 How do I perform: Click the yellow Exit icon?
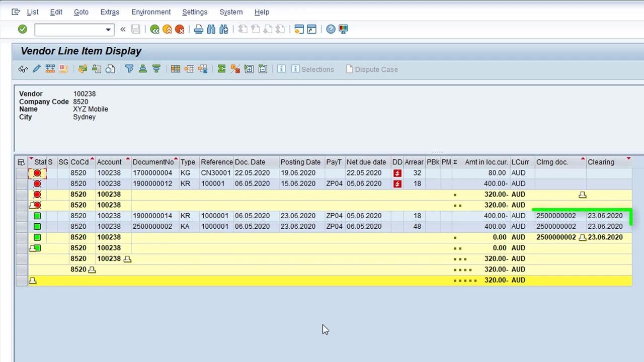(167, 29)
